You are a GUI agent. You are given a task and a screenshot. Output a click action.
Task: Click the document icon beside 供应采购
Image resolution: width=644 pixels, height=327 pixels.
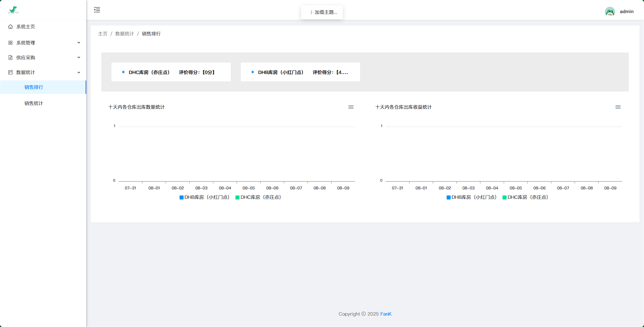10,58
